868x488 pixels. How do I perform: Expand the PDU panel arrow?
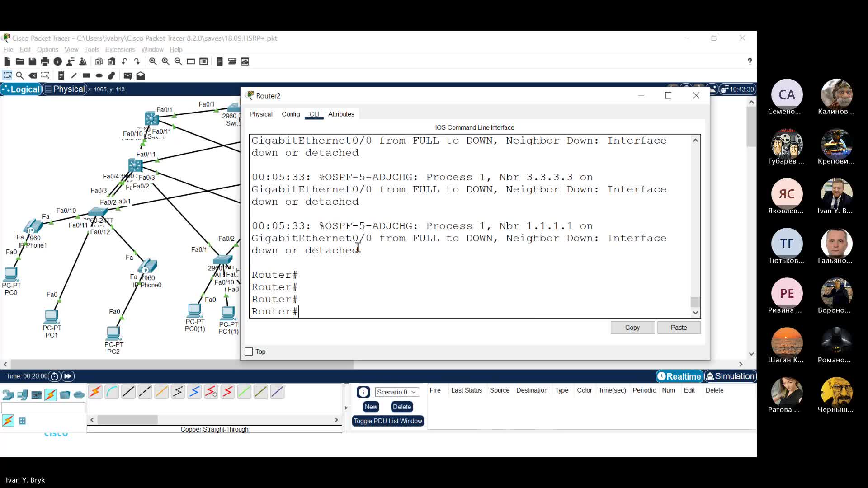pyautogui.click(x=347, y=408)
